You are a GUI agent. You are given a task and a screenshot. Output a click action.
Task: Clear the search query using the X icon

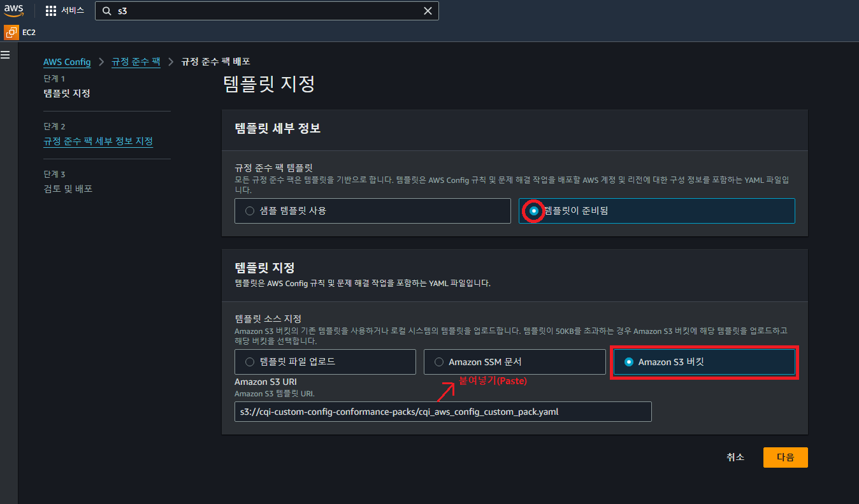(428, 10)
